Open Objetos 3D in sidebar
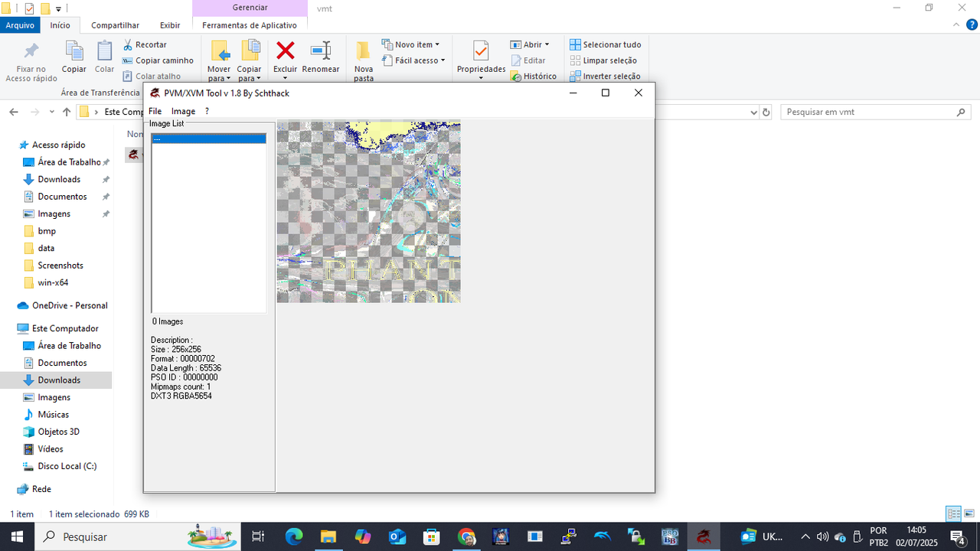The height and width of the screenshot is (551, 980). tap(58, 432)
